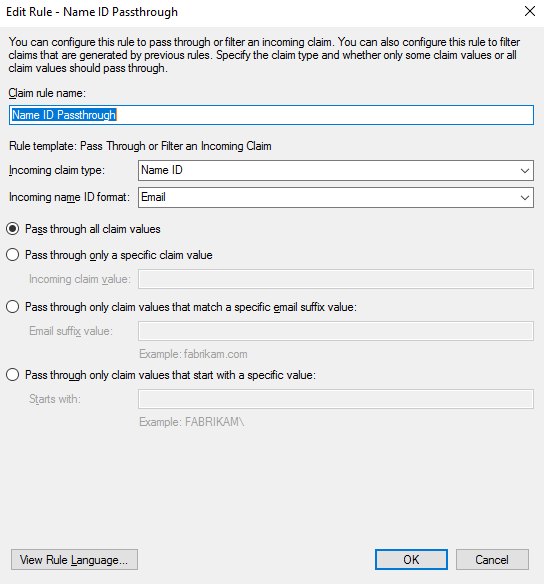Click the Incoming claim type label

(x=57, y=170)
